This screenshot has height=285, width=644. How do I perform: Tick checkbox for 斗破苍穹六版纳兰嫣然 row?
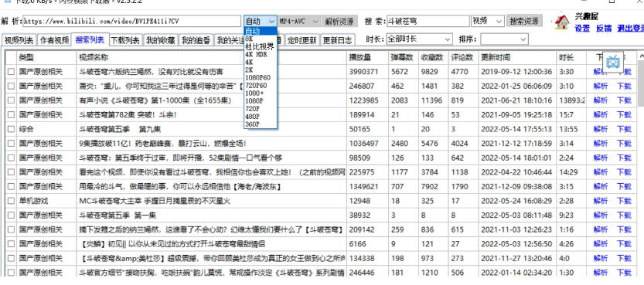[11, 72]
